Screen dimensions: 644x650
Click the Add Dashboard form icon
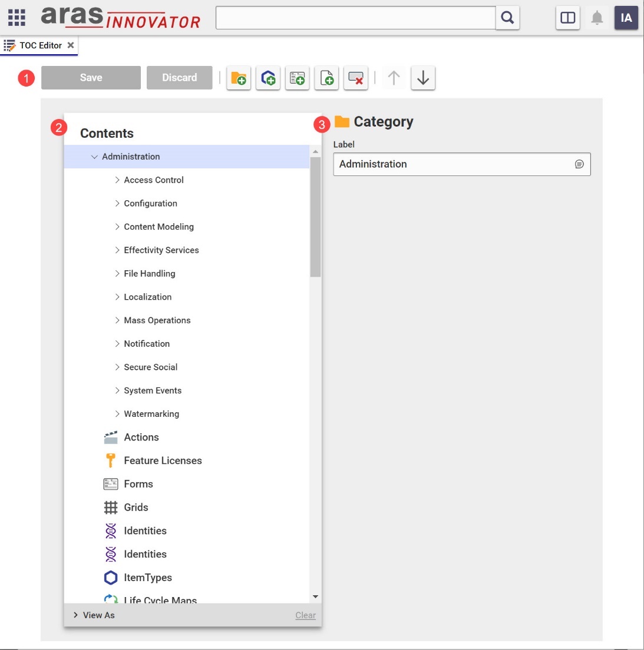tap(297, 78)
